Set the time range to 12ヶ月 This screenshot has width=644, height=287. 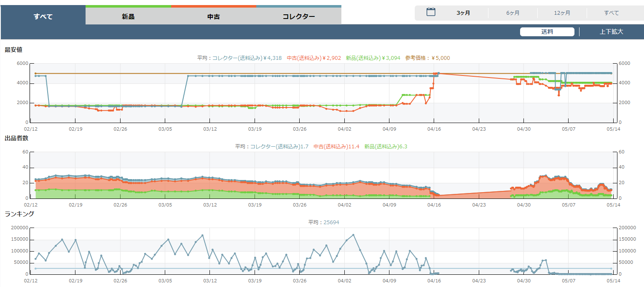click(562, 13)
